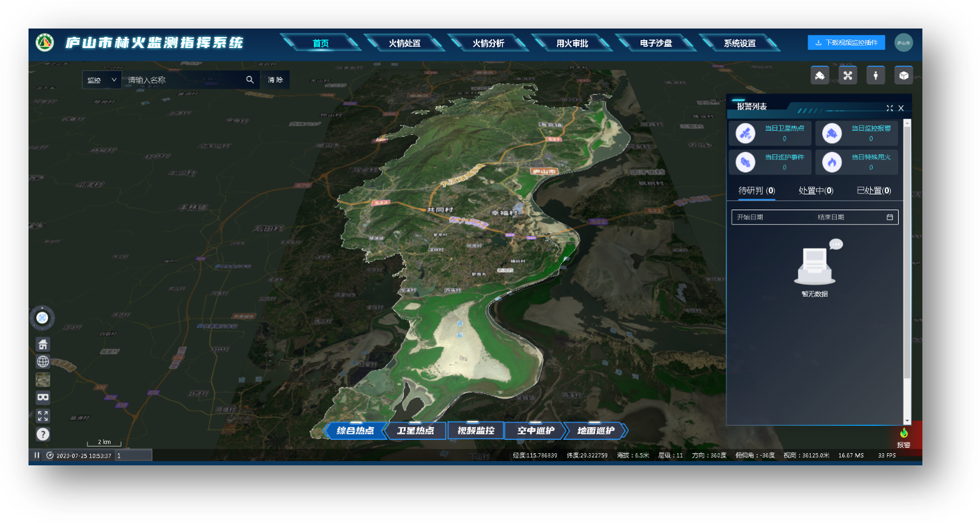Click the home view map icon
The height and width of the screenshot is (523, 980).
[43, 345]
